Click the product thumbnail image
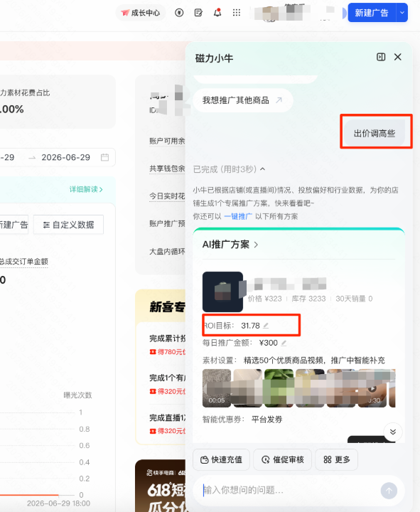Image resolution: width=420 pixels, height=512 pixels. [222, 292]
